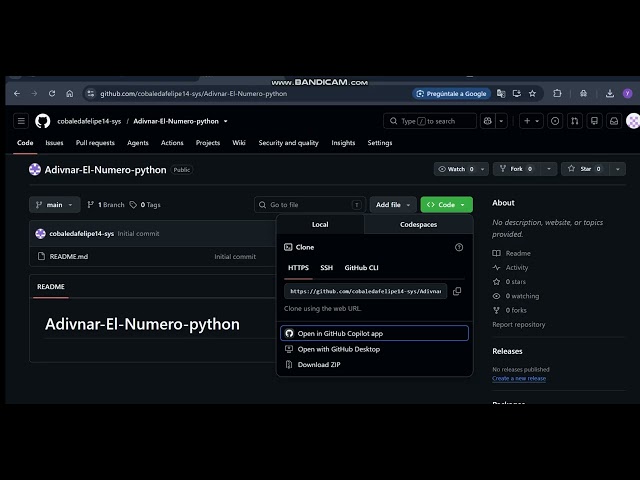This screenshot has height=480, width=640.
Task: Click the Type to search field
Action: click(x=429, y=121)
